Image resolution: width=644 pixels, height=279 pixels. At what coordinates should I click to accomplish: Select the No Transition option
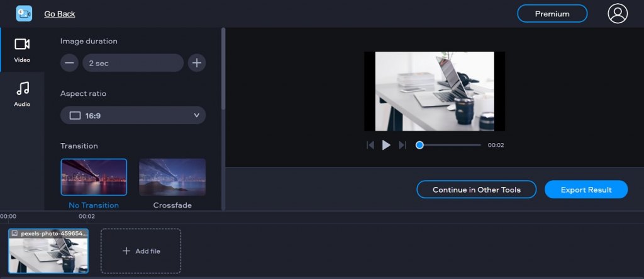(x=94, y=177)
